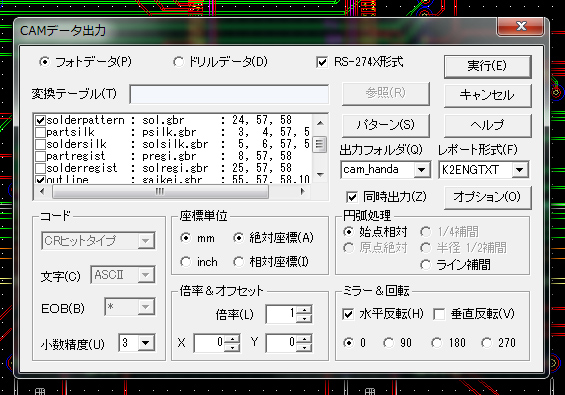Viewport: 565px width, 395px height.
Task: Click the Y offset input field
Action: click(x=282, y=343)
